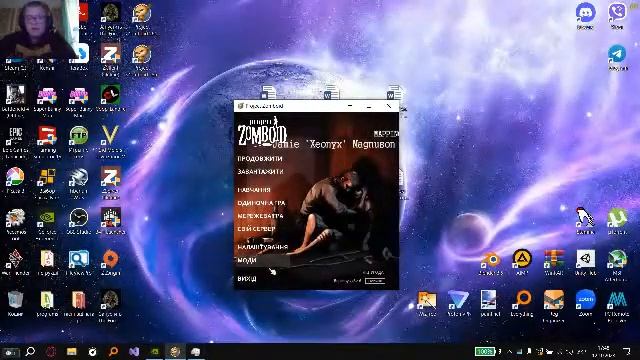Viewport: 640px width, 360px height.
Task: Open the Discord desktop shortcut
Action: coord(585,16)
